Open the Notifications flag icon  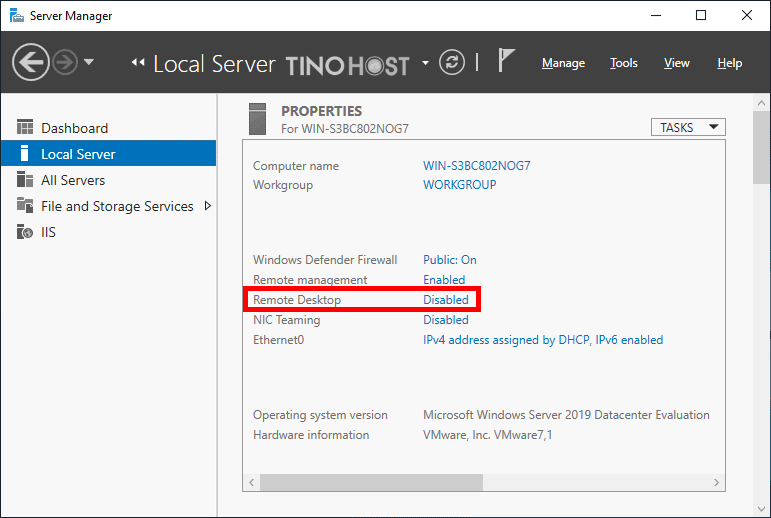(506, 60)
